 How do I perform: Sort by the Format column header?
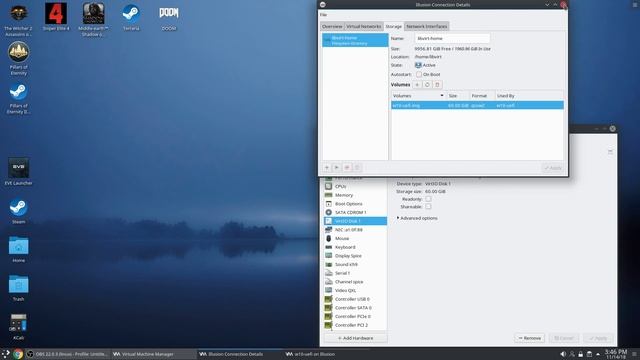[x=482, y=96]
